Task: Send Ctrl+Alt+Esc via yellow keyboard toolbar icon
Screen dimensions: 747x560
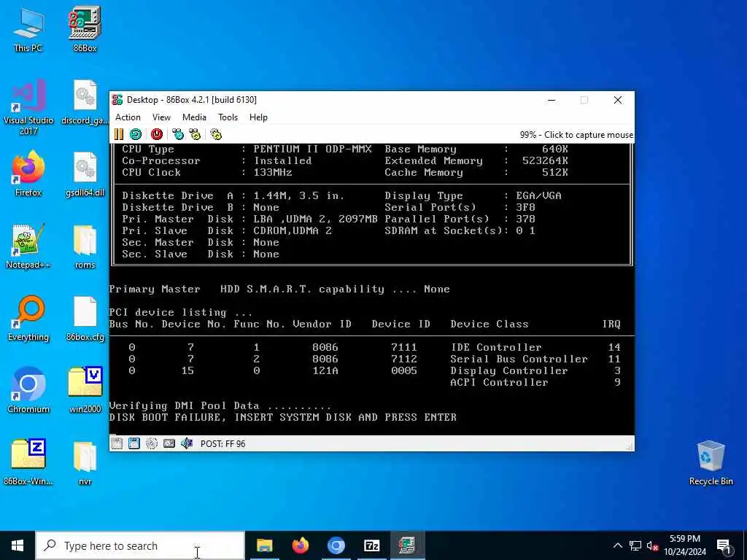Action: coord(195,134)
